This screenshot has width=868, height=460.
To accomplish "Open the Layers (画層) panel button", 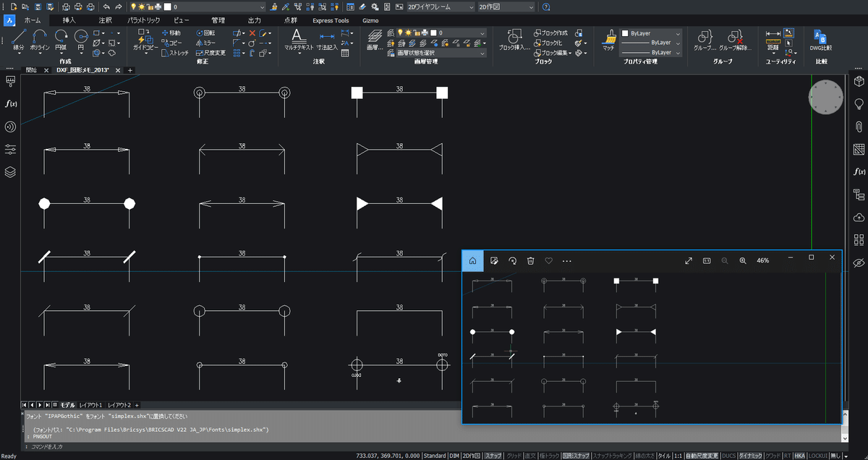I will (x=374, y=40).
